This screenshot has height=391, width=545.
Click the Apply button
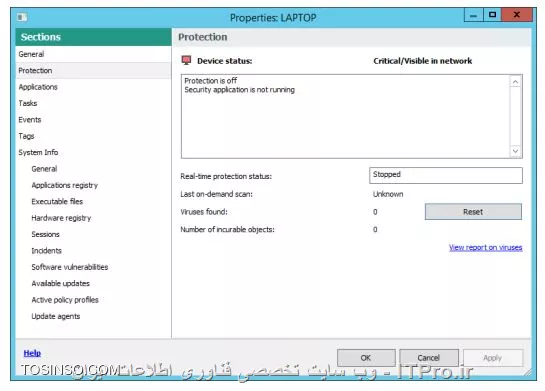(x=493, y=358)
